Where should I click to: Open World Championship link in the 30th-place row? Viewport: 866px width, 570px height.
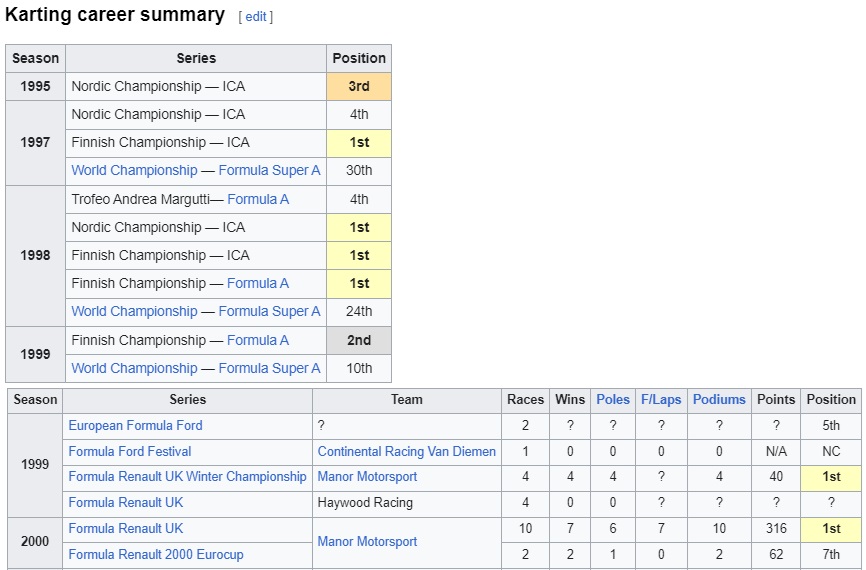pos(134,170)
